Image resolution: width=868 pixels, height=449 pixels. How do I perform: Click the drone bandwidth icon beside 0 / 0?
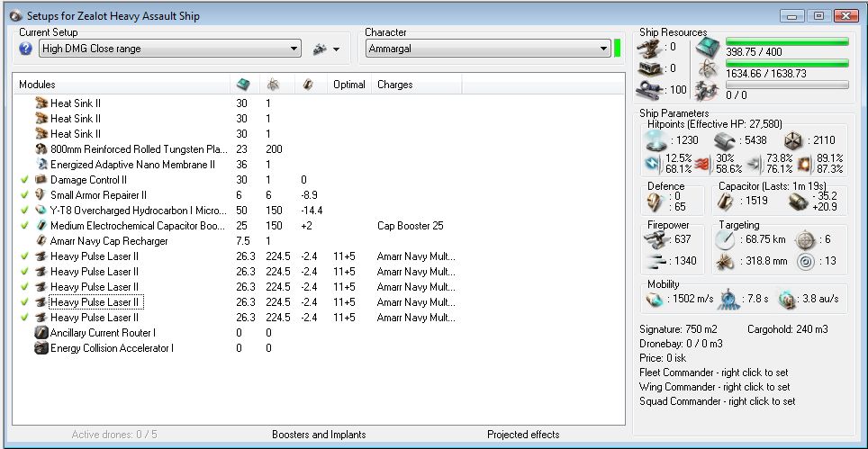point(708,90)
